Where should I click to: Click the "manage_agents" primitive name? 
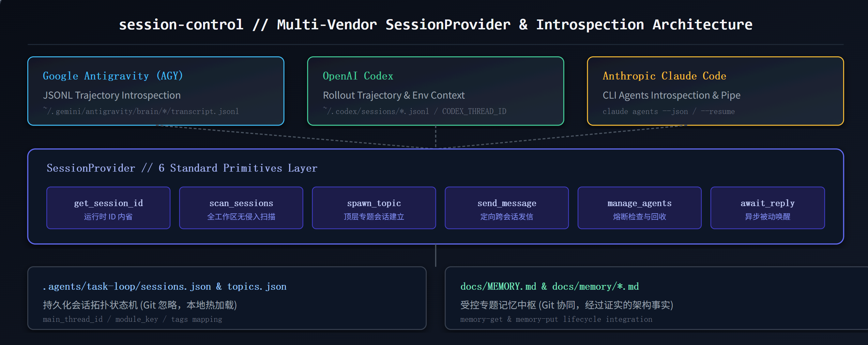tap(639, 203)
